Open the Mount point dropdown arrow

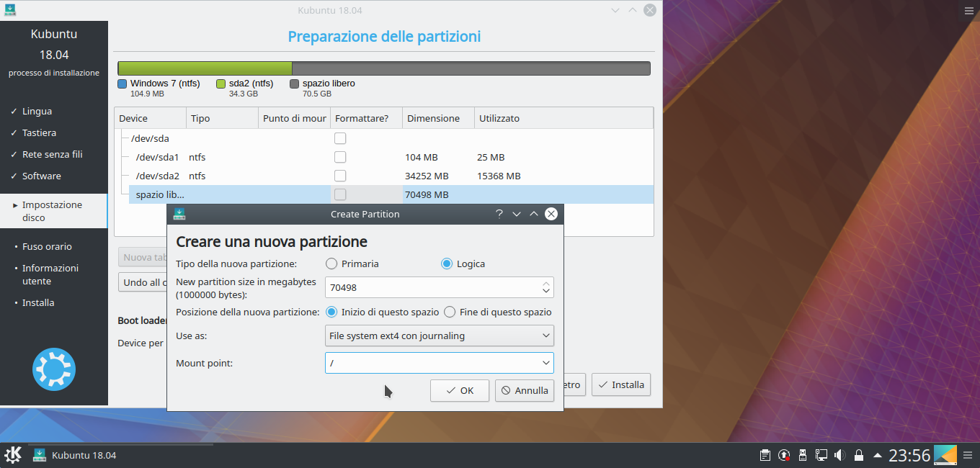[546, 363]
